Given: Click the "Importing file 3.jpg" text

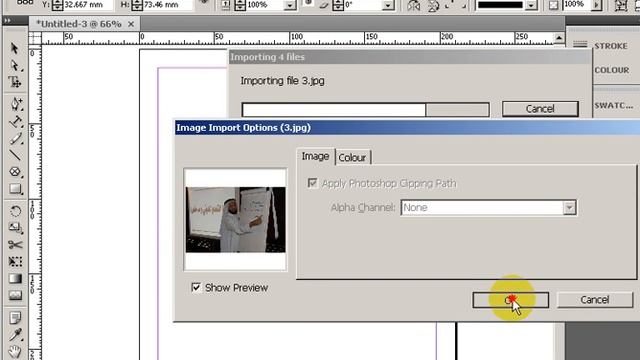Looking at the screenshot, I should click(282, 81).
